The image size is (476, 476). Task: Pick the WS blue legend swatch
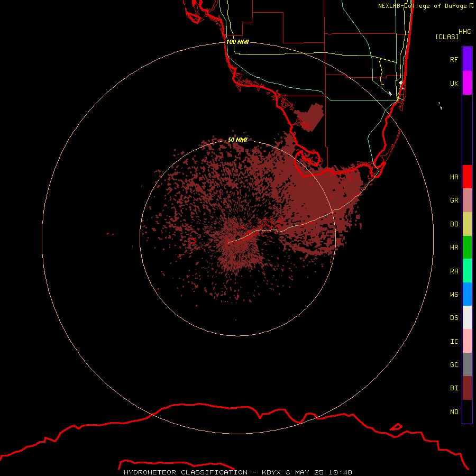(x=467, y=294)
